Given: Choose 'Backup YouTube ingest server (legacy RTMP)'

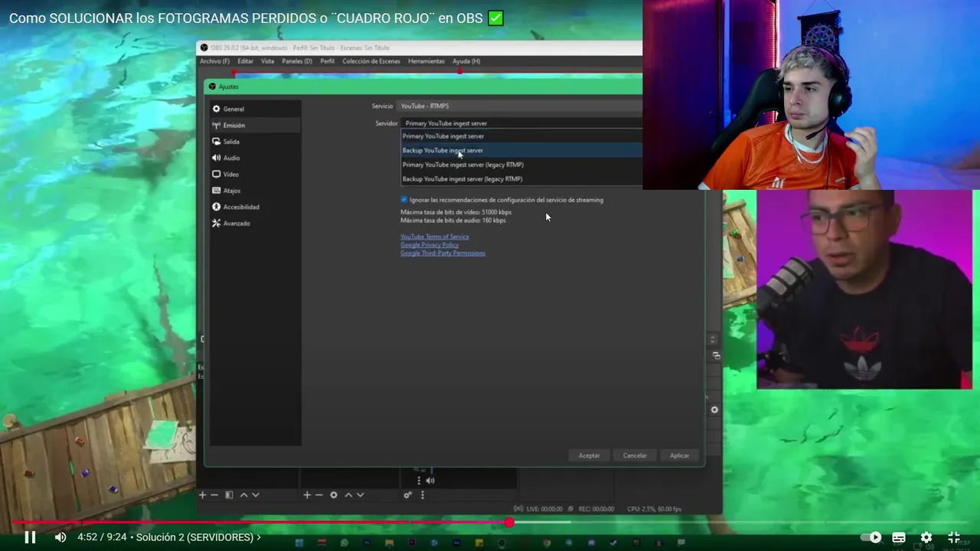Looking at the screenshot, I should (x=521, y=179).
